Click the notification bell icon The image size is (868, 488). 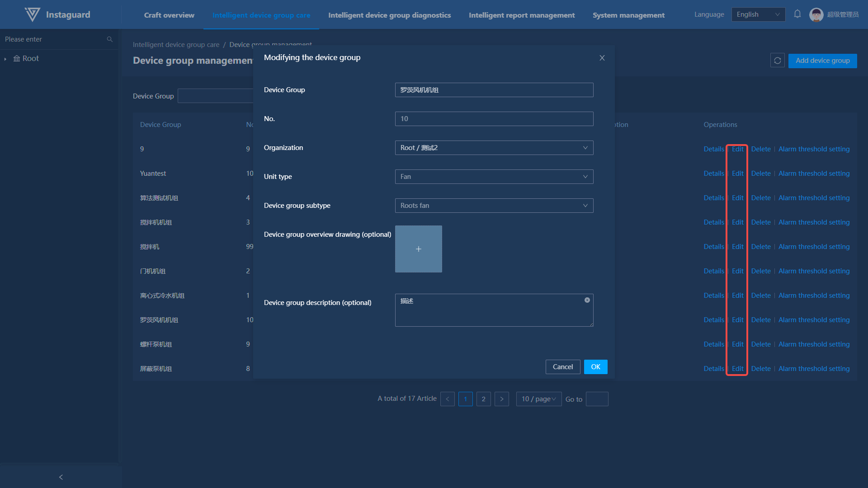pyautogui.click(x=797, y=14)
